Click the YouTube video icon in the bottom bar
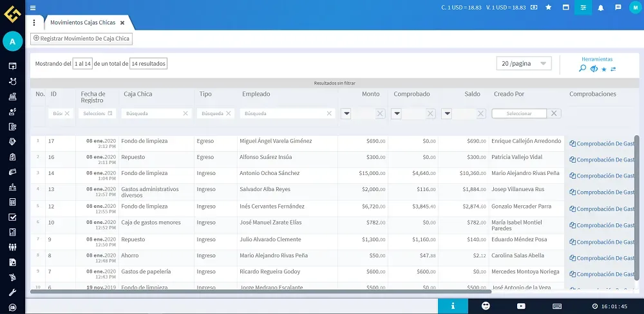644x314 pixels. [521, 306]
